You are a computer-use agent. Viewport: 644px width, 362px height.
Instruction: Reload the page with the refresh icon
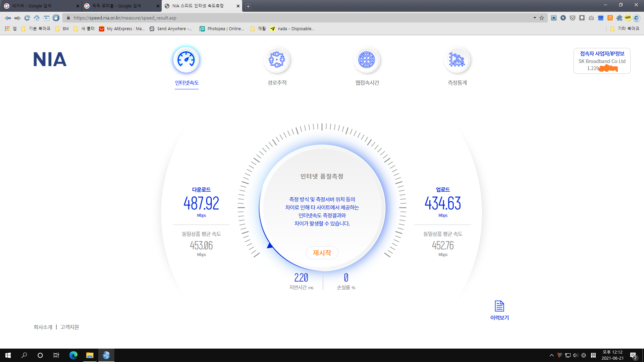pos(27,18)
